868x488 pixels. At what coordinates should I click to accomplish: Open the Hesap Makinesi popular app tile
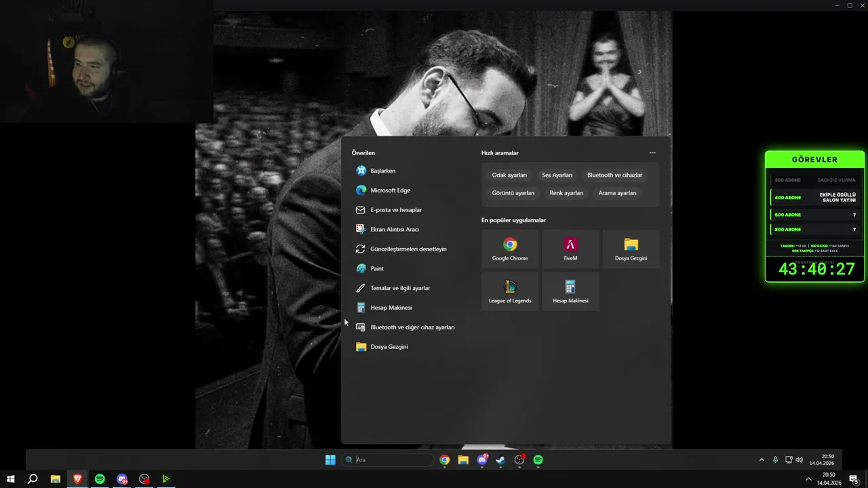[x=570, y=291]
